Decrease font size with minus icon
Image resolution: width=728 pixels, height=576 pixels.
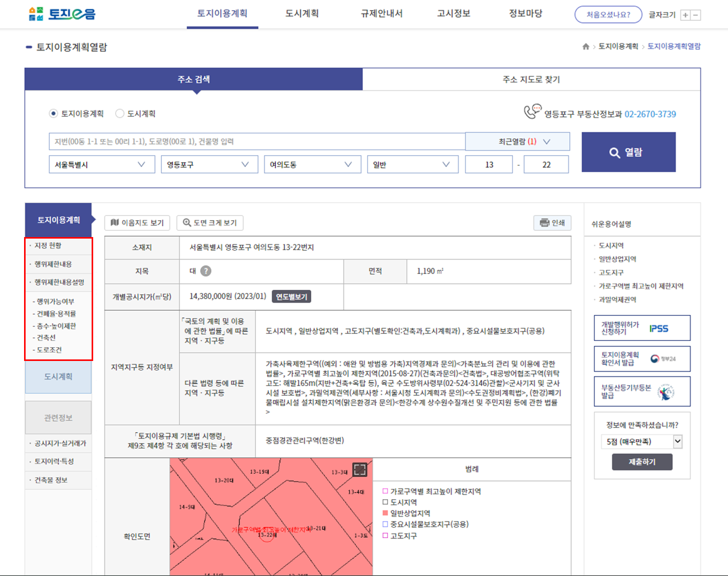(x=696, y=15)
